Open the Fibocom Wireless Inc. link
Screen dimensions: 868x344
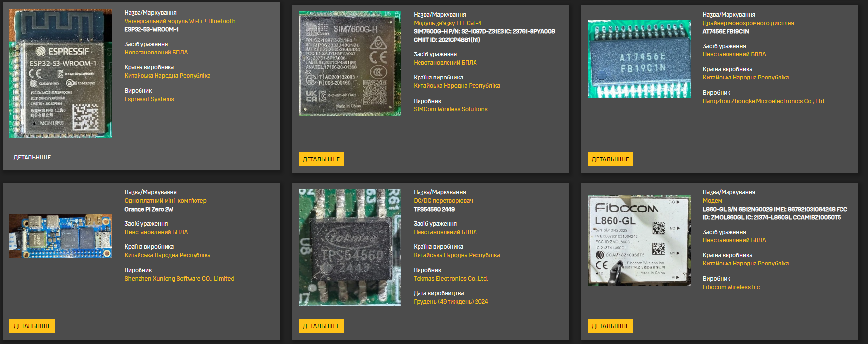(x=732, y=287)
